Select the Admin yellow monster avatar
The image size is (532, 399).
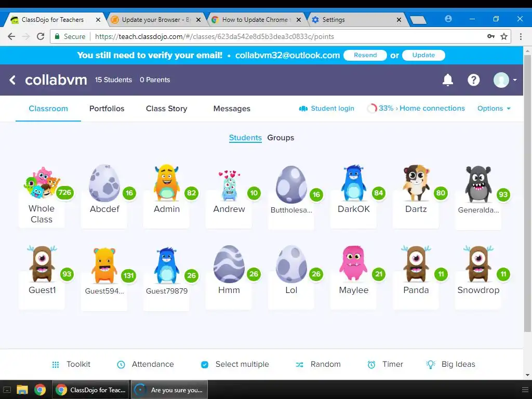[167, 183]
